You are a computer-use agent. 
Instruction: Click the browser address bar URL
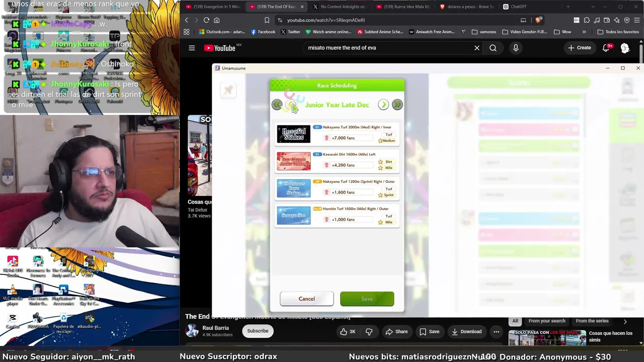point(326,20)
